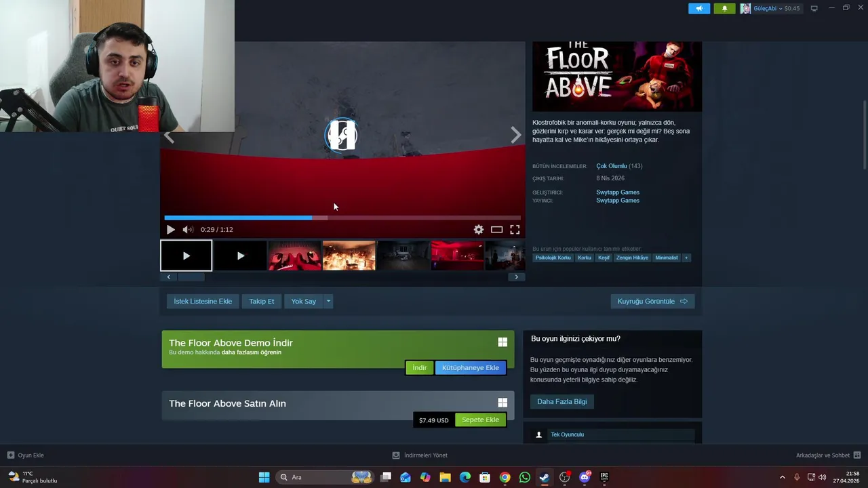Click thumbnail strip scrollbar handle
The height and width of the screenshot is (488, 868).
[x=191, y=277]
